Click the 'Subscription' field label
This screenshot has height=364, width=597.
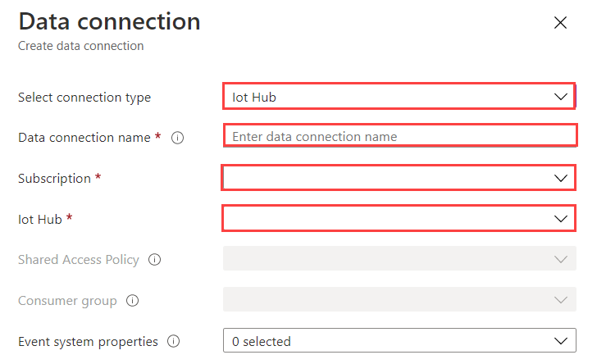tap(54, 178)
